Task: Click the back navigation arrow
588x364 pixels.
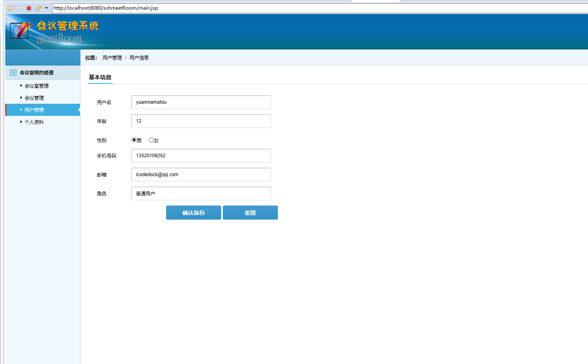Action: (10, 8)
